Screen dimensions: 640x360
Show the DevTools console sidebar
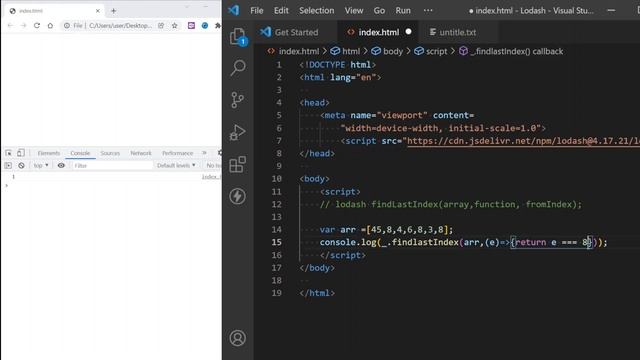[x=8, y=165]
